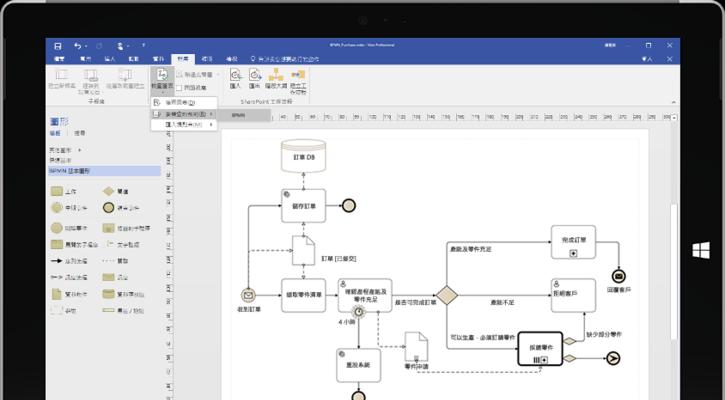The width and height of the screenshot is (725, 400).
Task: Switch to the File tab in the ribbon
Action: 59,59
